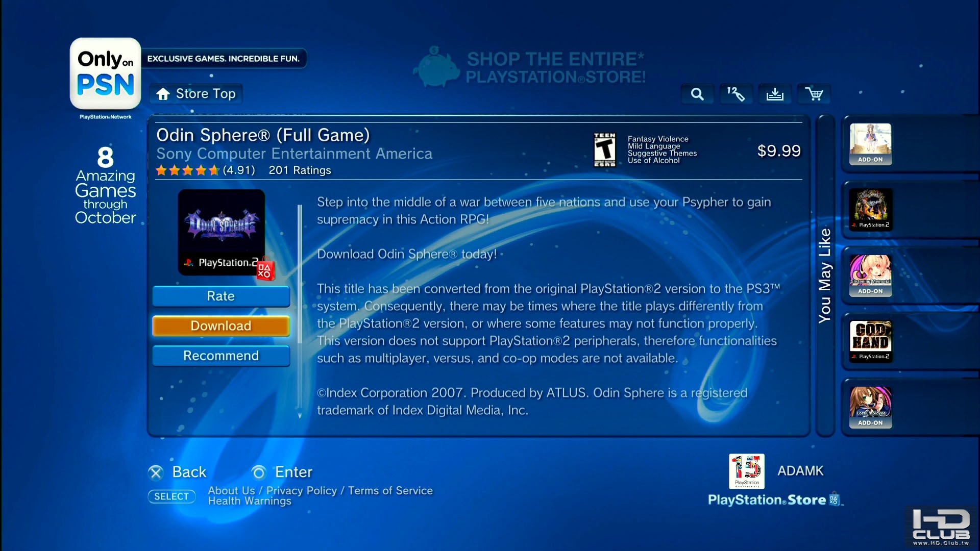Click the Index Corporation 2007 copyright text
This screenshot has width=980, height=551.
tap(532, 402)
